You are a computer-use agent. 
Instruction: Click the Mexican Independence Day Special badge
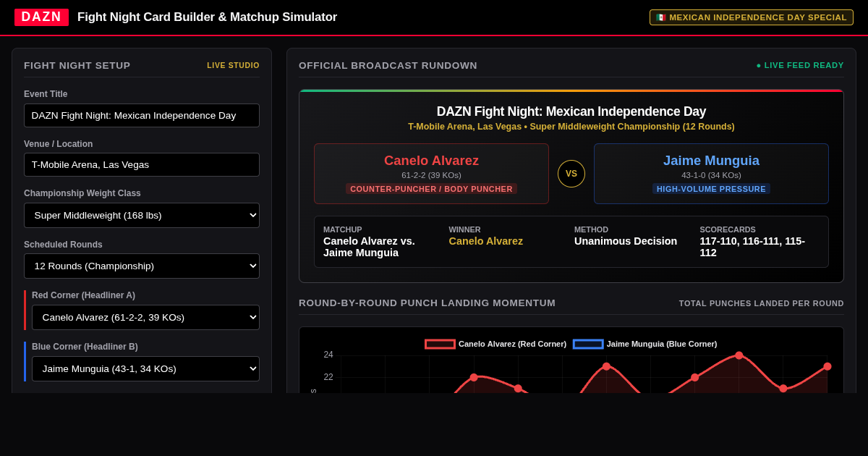[x=752, y=17]
